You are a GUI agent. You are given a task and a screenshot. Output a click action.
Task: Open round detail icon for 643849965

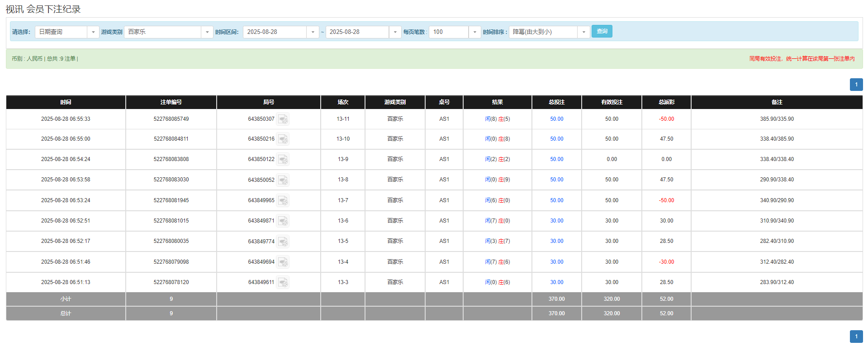point(283,200)
